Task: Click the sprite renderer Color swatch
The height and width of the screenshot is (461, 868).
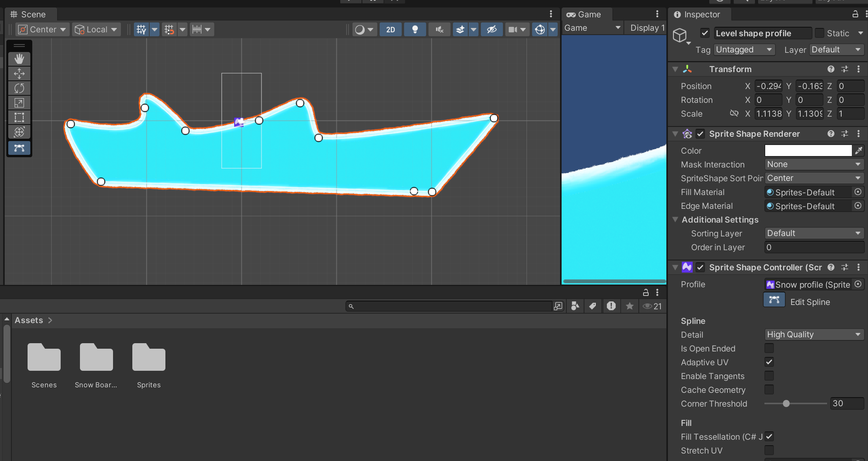Action: [808, 151]
